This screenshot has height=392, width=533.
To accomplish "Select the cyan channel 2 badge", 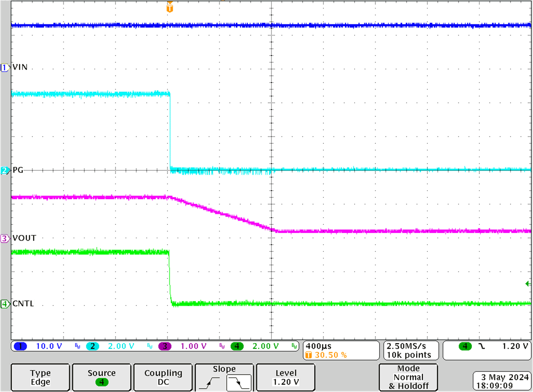I will point(92,346).
